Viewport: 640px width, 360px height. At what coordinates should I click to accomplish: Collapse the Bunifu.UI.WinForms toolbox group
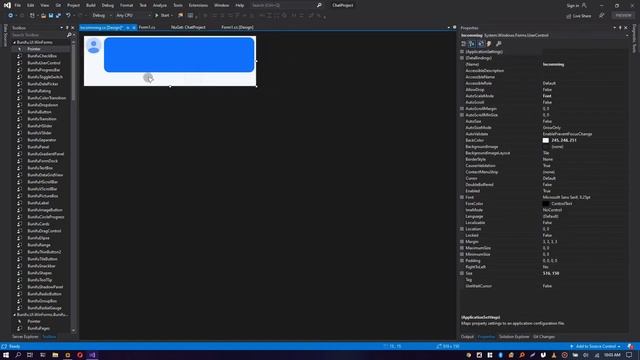tap(15, 42)
